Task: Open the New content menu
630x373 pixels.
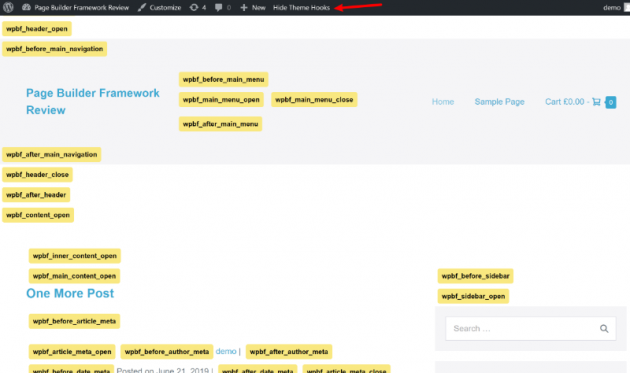Action: (x=253, y=7)
